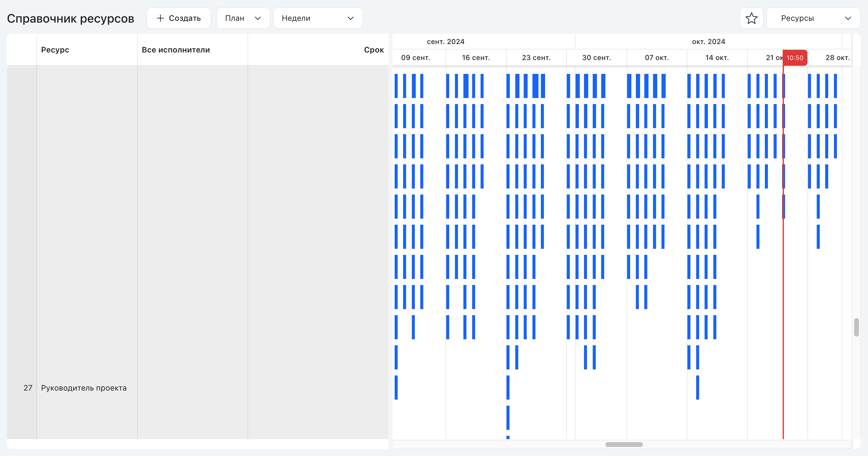Click row number 27

[x=28, y=388]
